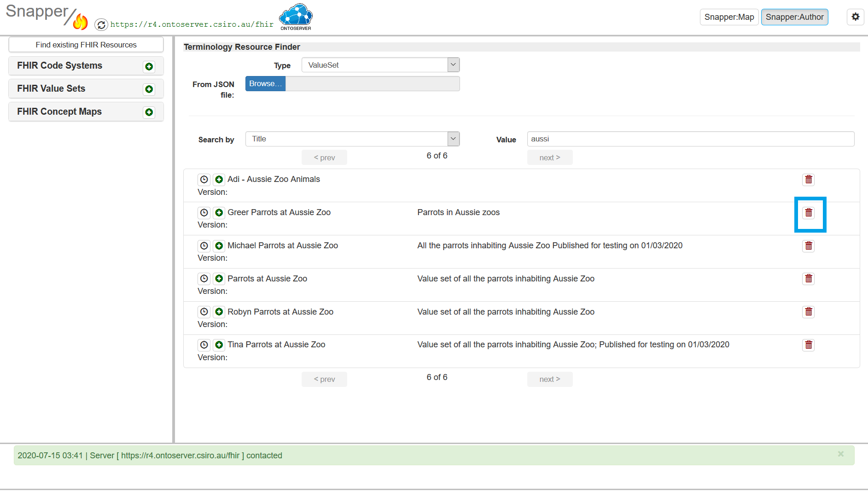Open FHIR Code Systems section

[x=86, y=66]
